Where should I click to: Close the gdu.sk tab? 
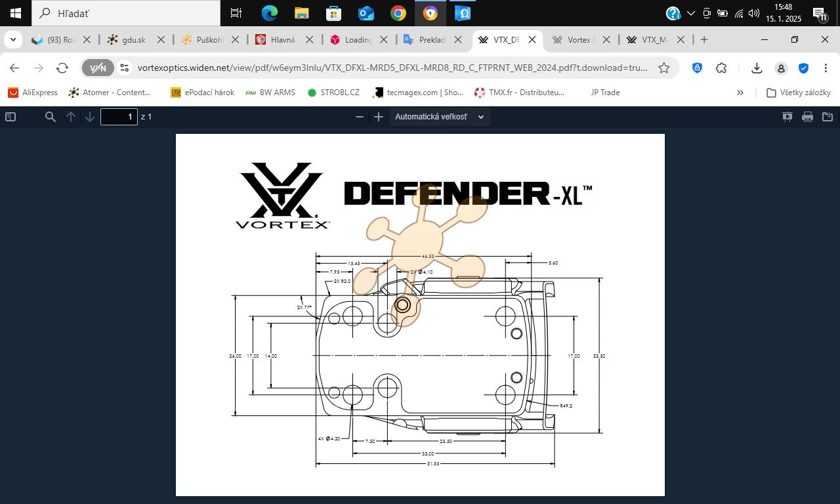coord(161,39)
